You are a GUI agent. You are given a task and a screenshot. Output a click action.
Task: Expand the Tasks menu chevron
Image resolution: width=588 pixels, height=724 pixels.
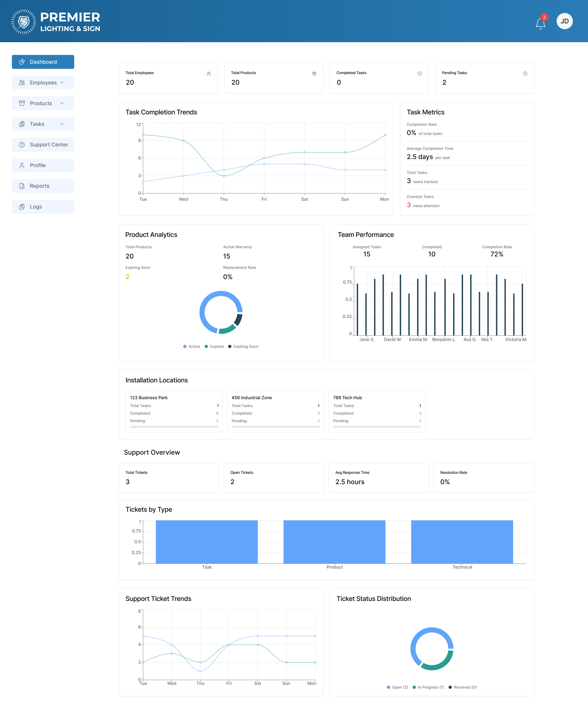[x=62, y=124]
